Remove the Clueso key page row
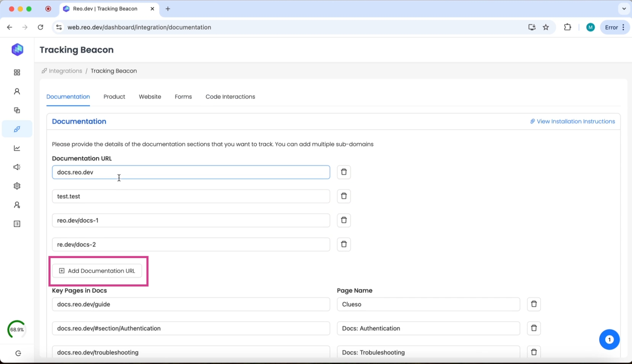This screenshot has width=632, height=364. pos(534,304)
